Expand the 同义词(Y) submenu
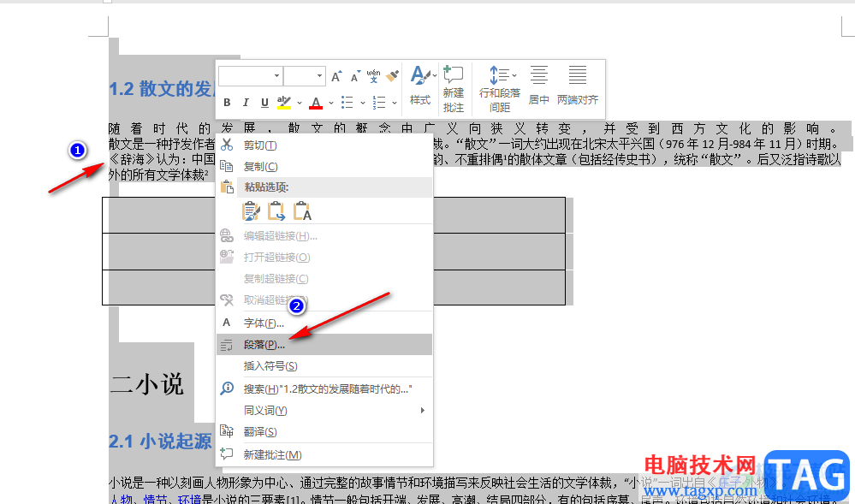This screenshot has height=504, width=855. click(324, 410)
